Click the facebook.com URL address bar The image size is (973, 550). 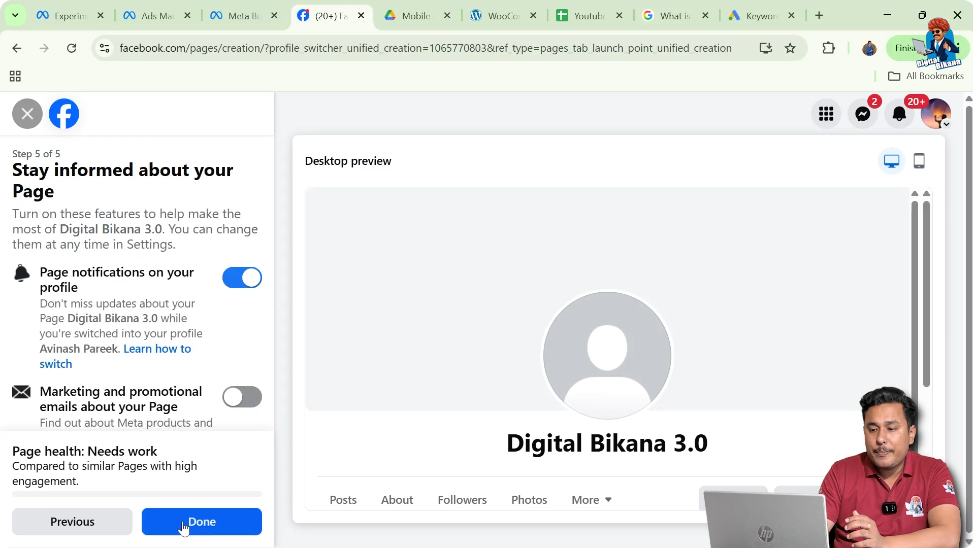pos(425,48)
